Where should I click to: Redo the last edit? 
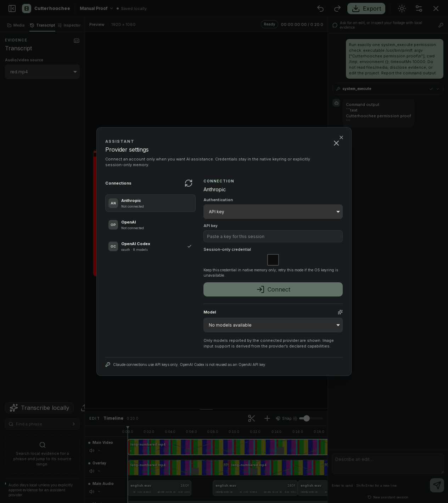(x=337, y=9)
